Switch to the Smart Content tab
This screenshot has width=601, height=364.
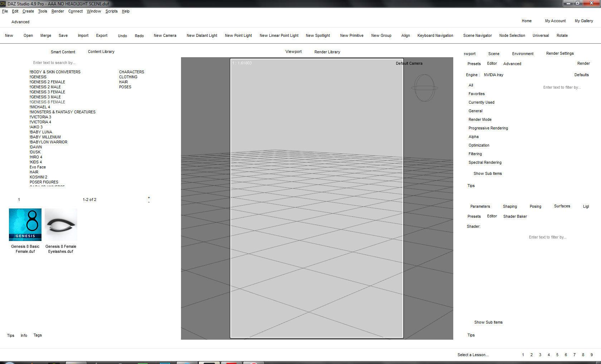pos(63,52)
